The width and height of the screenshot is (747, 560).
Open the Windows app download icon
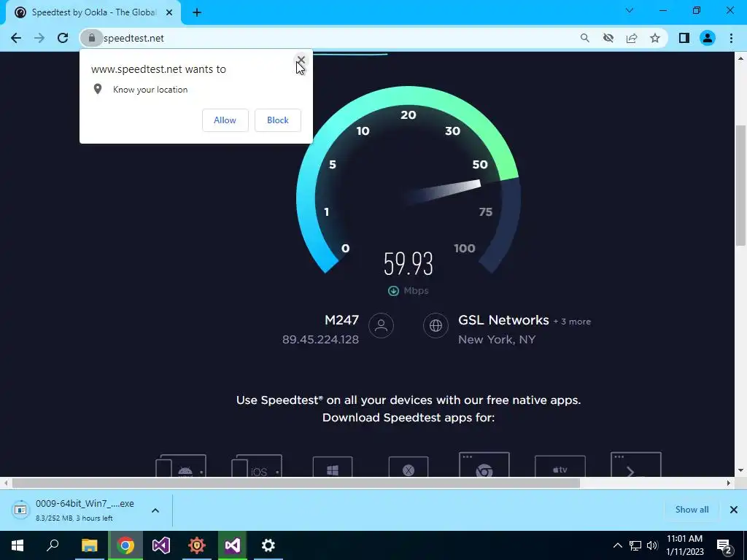click(333, 467)
